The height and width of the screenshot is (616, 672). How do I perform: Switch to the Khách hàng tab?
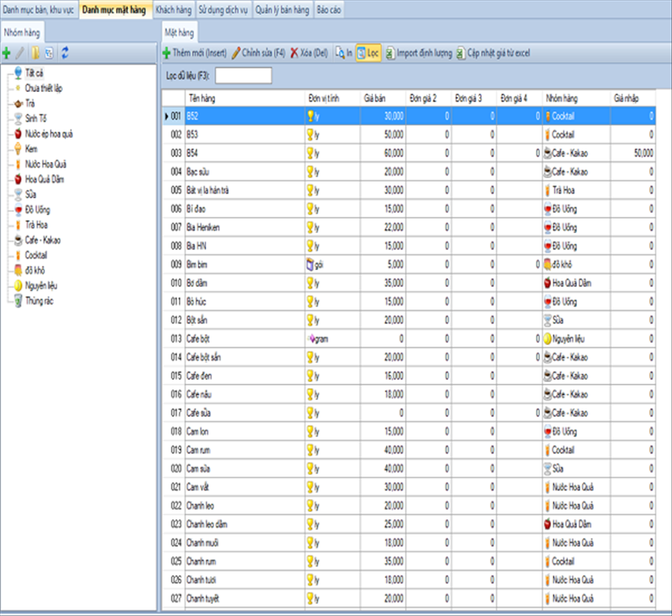tap(173, 10)
